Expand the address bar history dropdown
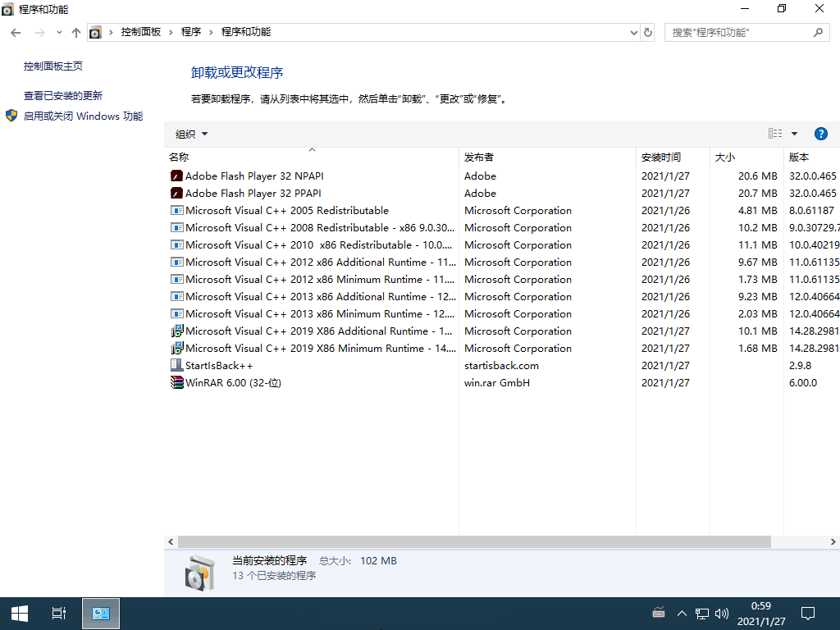The height and width of the screenshot is (630, 840). click(x=634, y=33)
